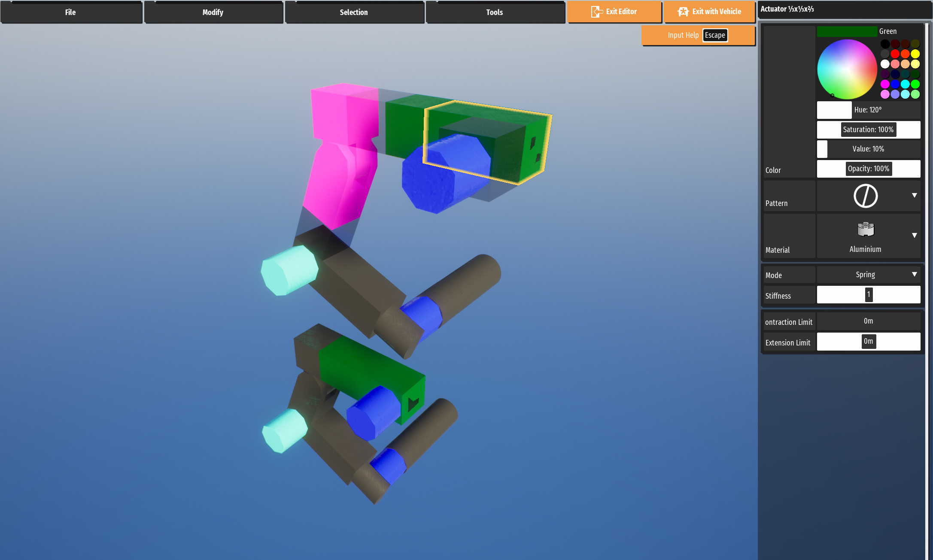Image resolution: width=933 pixels, height=560 pixels.
Task: Expand the Pattern dropdown arrow
Action: point(914,195)
